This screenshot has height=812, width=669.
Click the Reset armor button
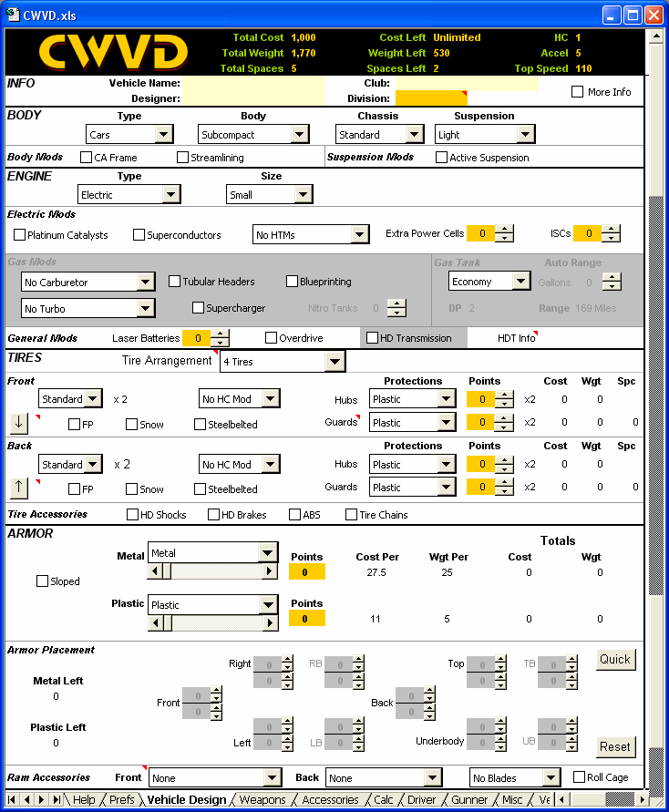coord(615,746)
